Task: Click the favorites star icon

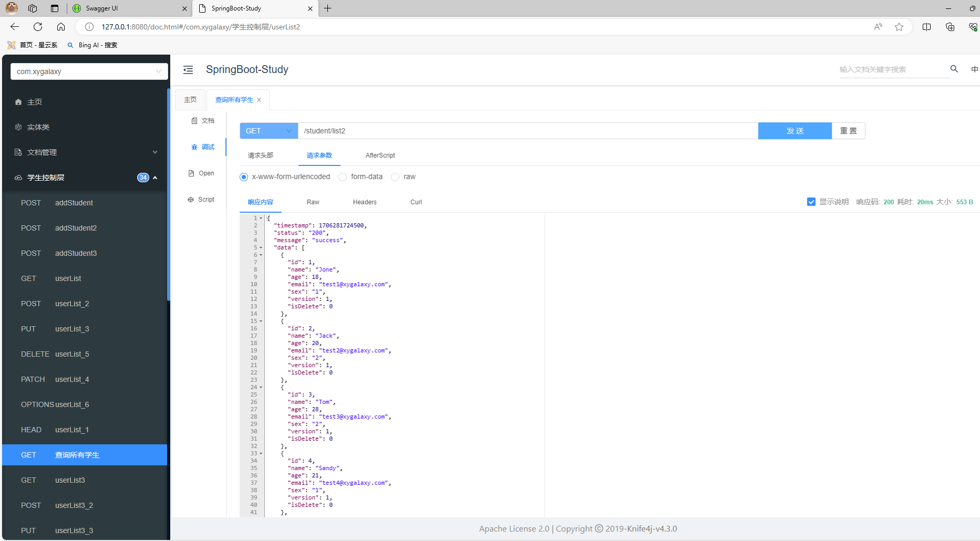Action: coord(899,27)
